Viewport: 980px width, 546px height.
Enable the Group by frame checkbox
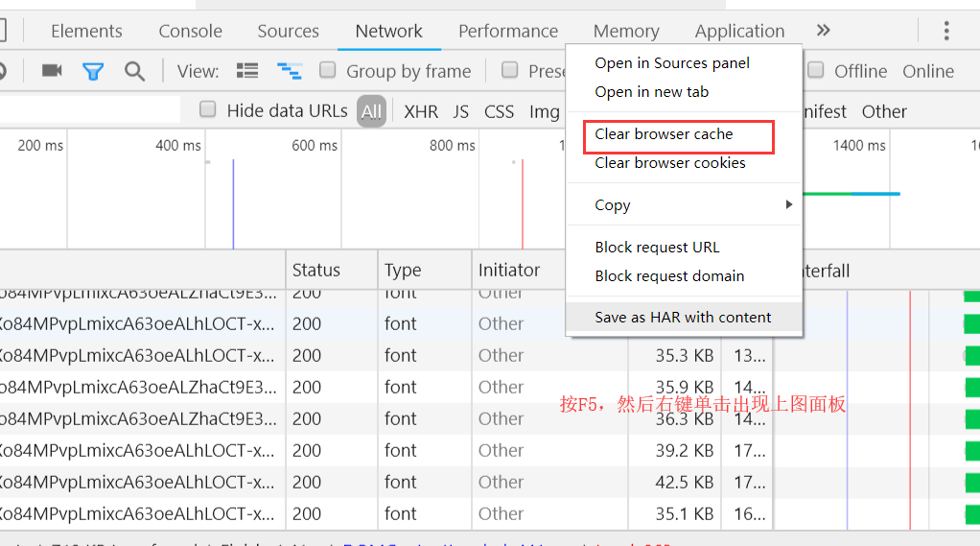328,70
